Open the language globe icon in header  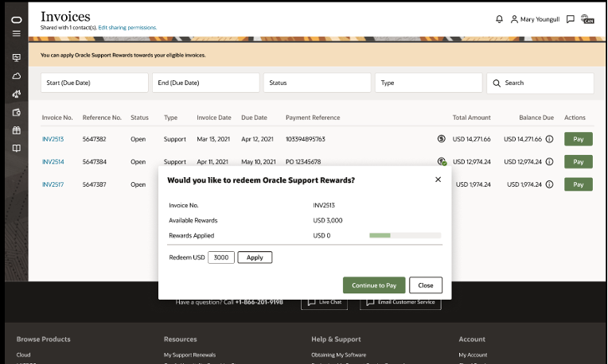[x=587, y=19]
